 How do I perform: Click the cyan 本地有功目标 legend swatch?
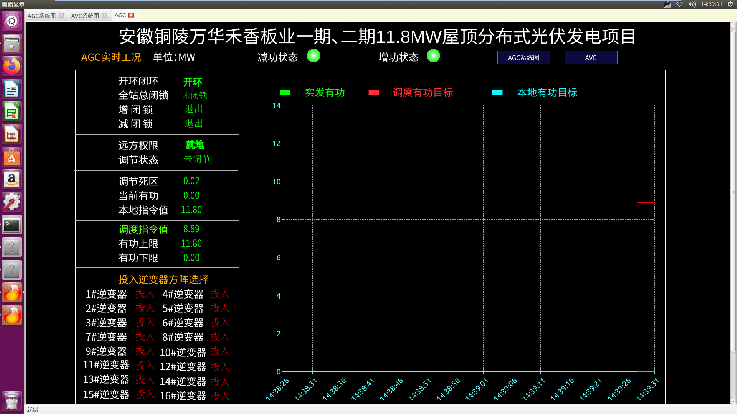497,92
